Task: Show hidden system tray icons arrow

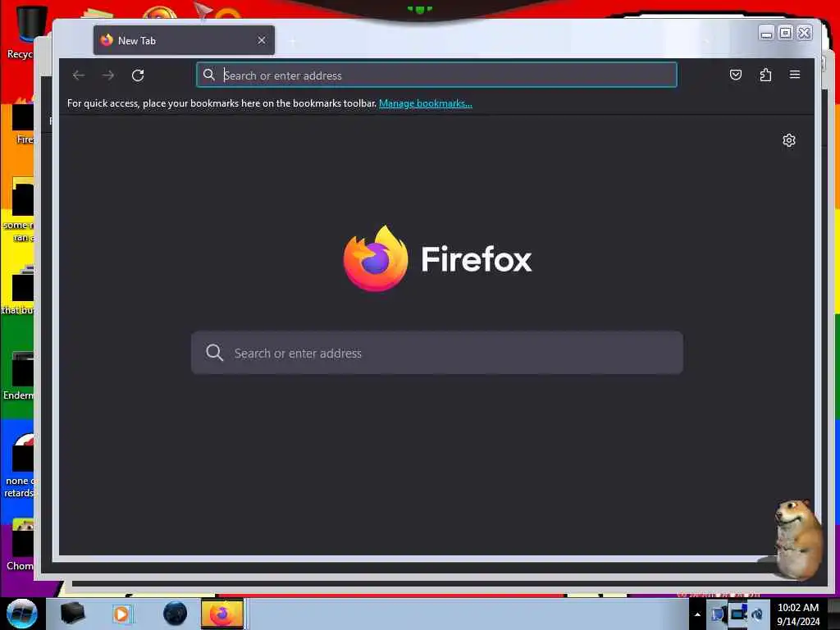Action: point(697,614)
